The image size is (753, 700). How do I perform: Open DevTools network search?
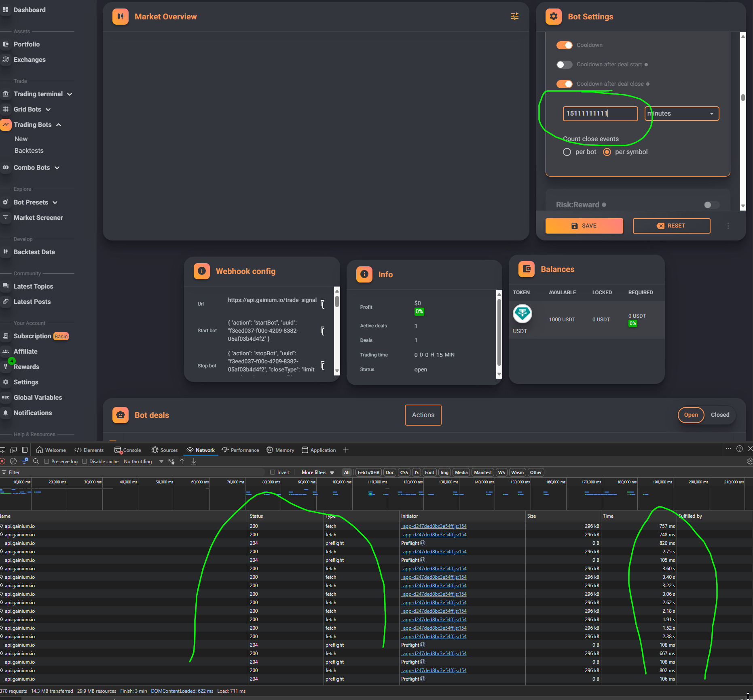(36, 461)
